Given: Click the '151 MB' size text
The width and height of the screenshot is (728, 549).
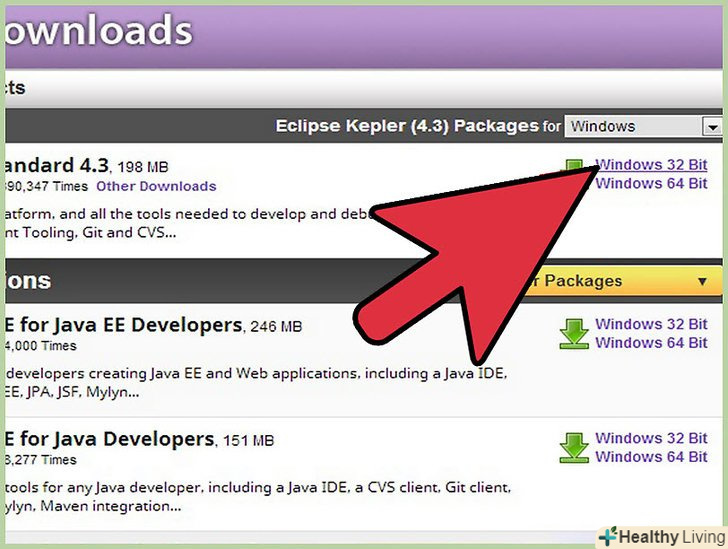Looking at the screenshot, I should click(248, 440).
